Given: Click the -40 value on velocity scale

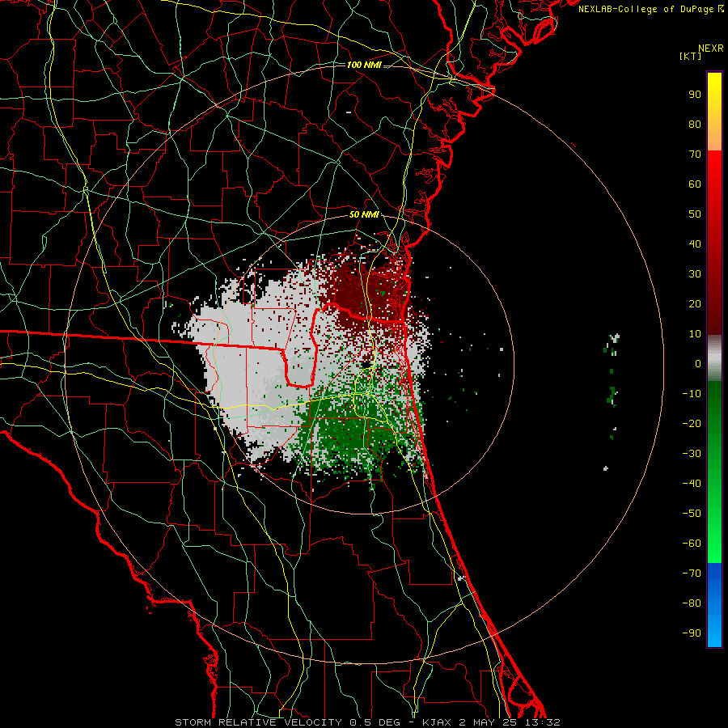Looking at the screenshot, I should coord(692,484).
